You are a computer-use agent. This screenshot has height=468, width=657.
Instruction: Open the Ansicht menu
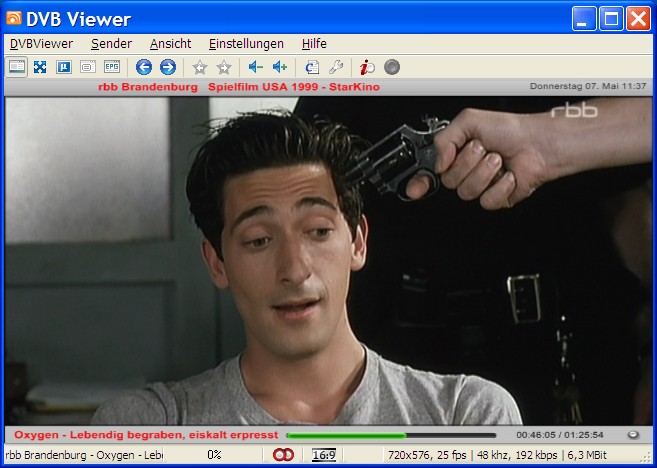[x=171, y=44]
